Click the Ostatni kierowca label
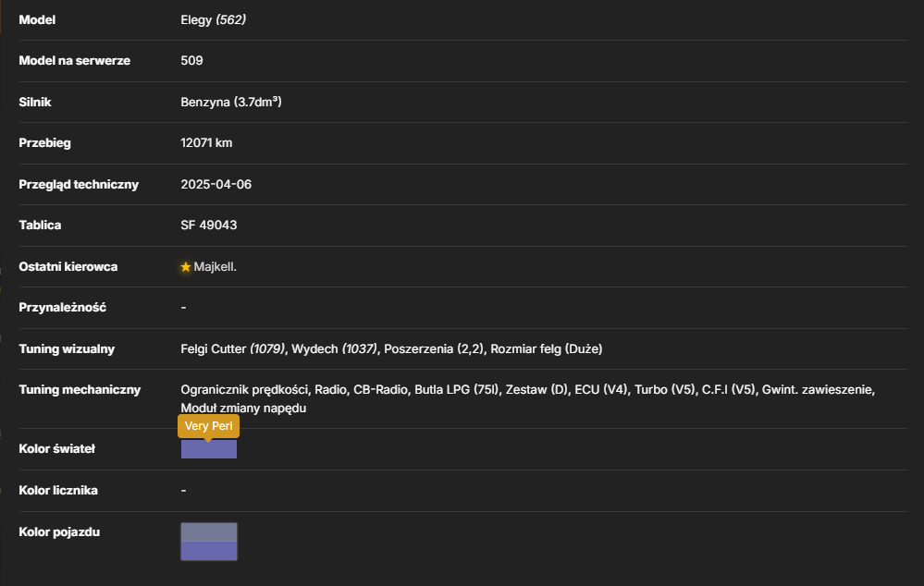The image size is (924, 586). (x=68, y=267)
